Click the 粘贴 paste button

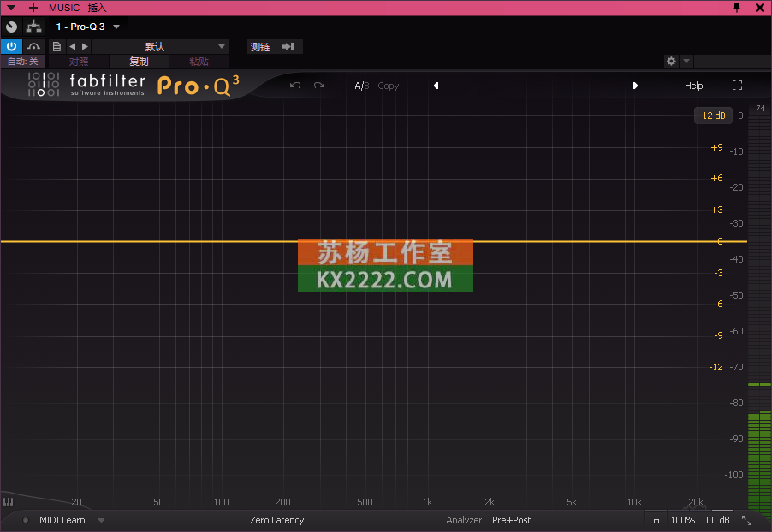[199, 62]
